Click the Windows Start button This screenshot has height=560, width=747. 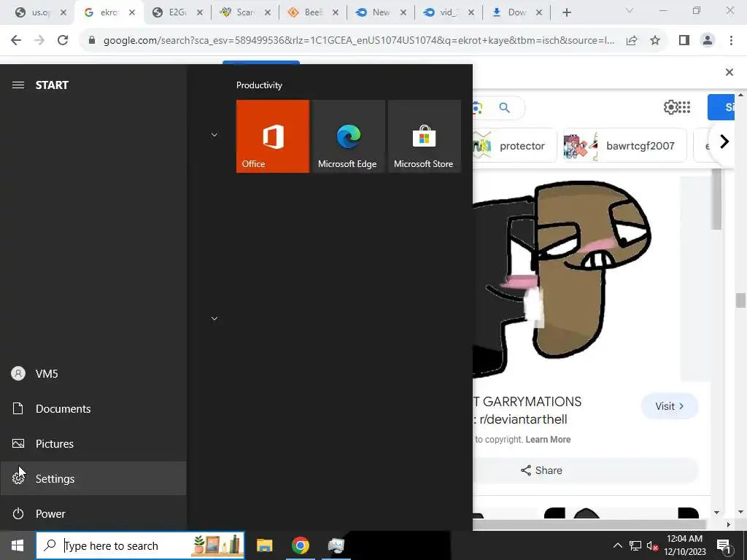[18, 545]
